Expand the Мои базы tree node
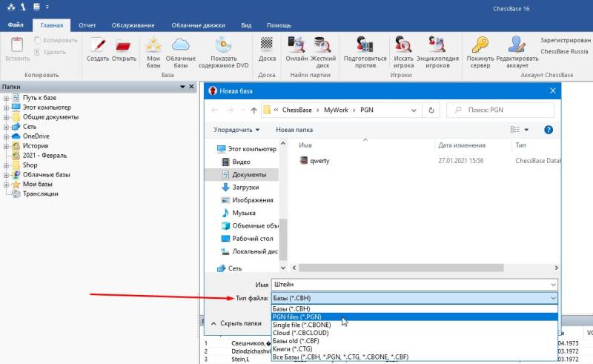Screen dimensions: 593x364 tap(6, 184)
